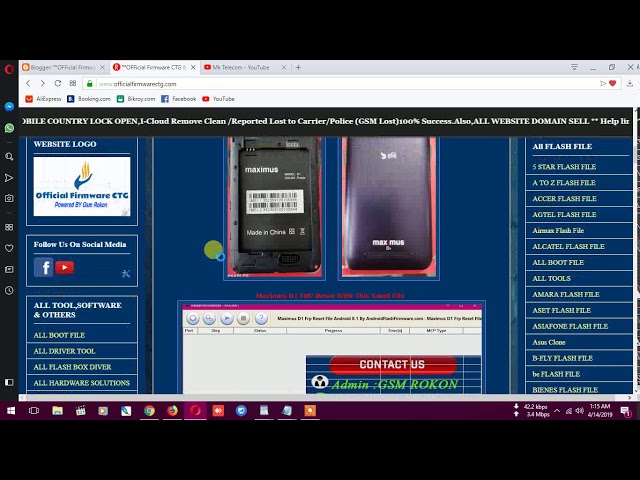Open AMARA FLASH FILE link
Screen dimensions: 640x480
[x=566, y=294]
